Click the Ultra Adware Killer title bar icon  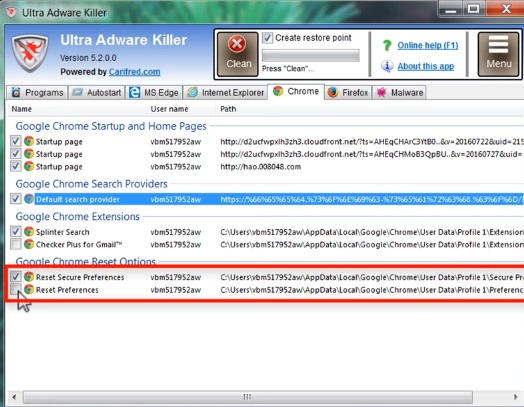click(x=12, y=12)
